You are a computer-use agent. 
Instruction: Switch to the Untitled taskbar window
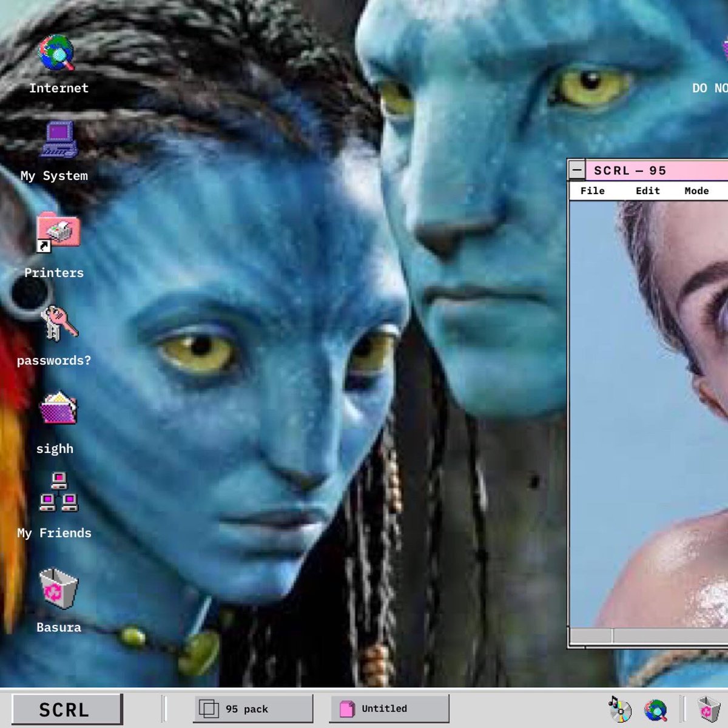(389, 709)
